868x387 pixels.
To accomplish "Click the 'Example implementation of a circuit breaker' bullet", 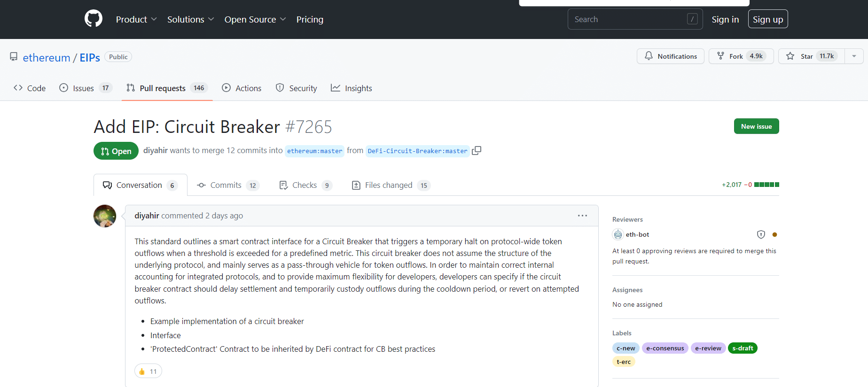I will coord(227,321).
